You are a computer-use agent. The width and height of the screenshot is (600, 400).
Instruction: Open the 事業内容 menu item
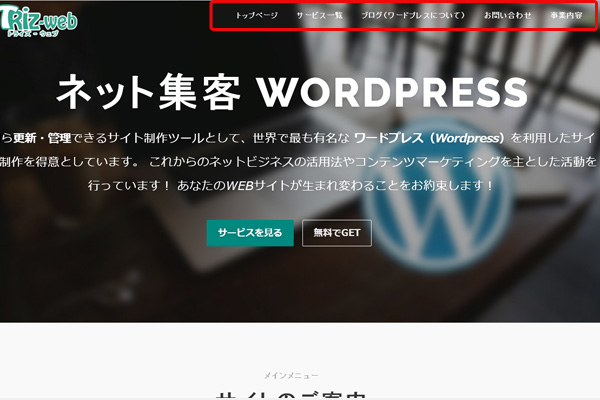566,15
